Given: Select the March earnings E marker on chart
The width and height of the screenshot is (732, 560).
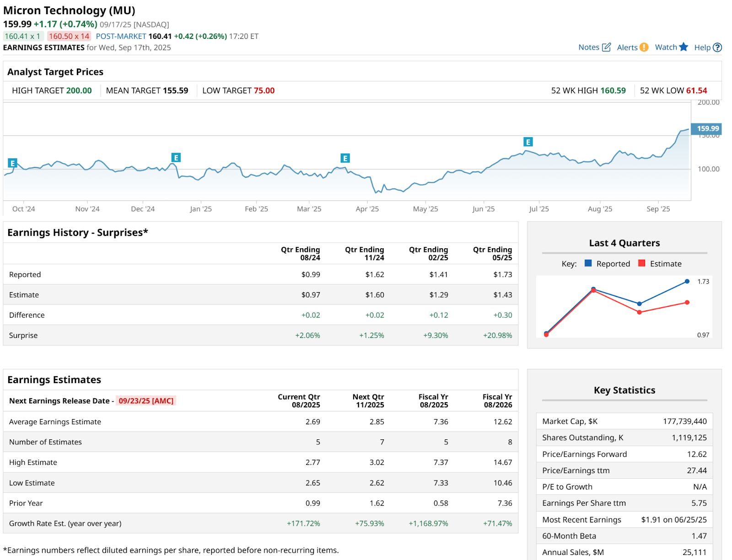Looking at the screenshot, I should point(345,158).
